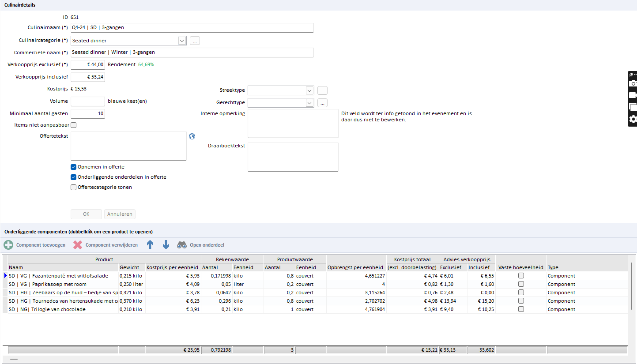
Task: Click the Naam column header
Action: pyautogui.click(x=63, y=267)
